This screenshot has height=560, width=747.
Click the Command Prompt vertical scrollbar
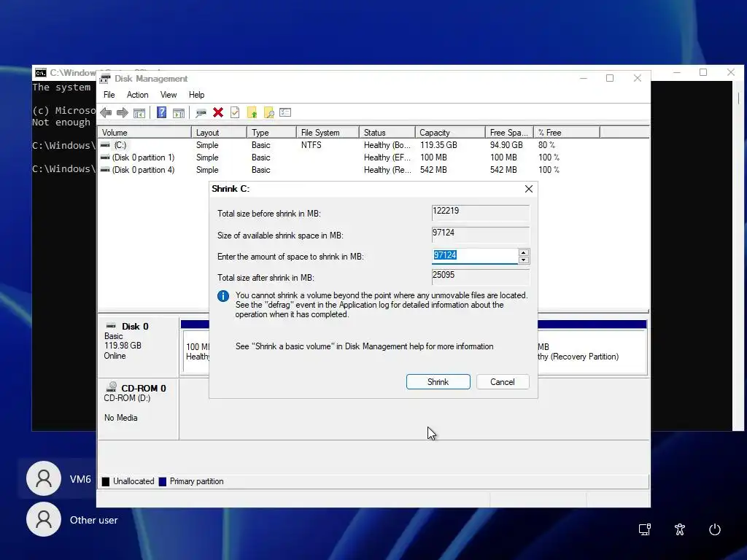tap(739, 255)
